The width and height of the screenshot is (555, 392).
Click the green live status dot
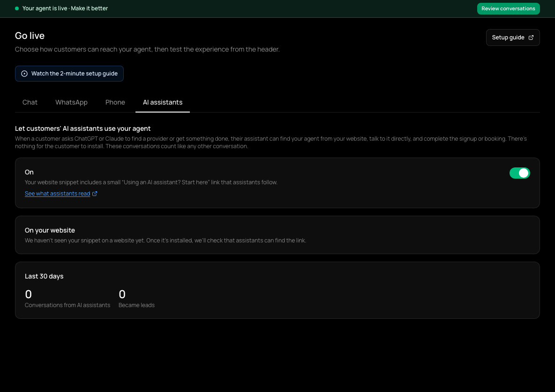tap(16, 8)
